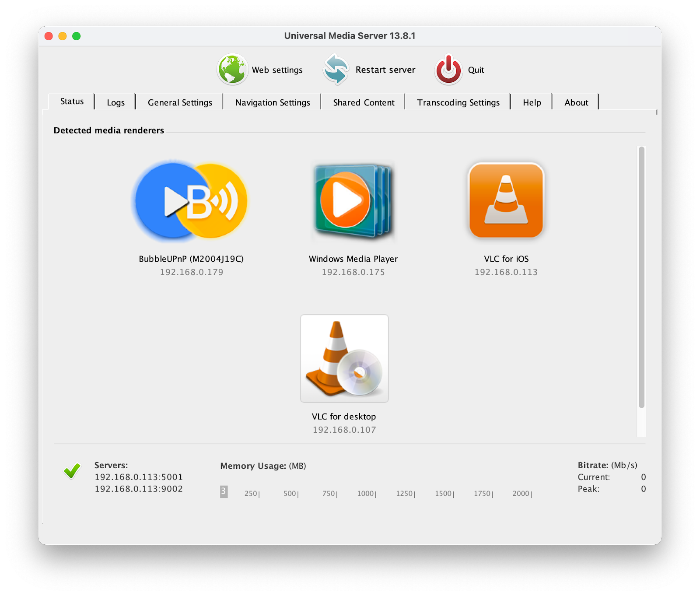The width and height of the screenshot is (700, 596).
Task: Select the Windows Media Player renderer
Action: [x=352, y=200]
